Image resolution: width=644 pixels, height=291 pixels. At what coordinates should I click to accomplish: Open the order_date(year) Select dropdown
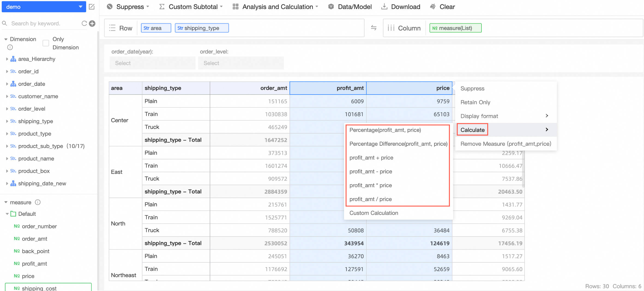[x=152, y=63]
